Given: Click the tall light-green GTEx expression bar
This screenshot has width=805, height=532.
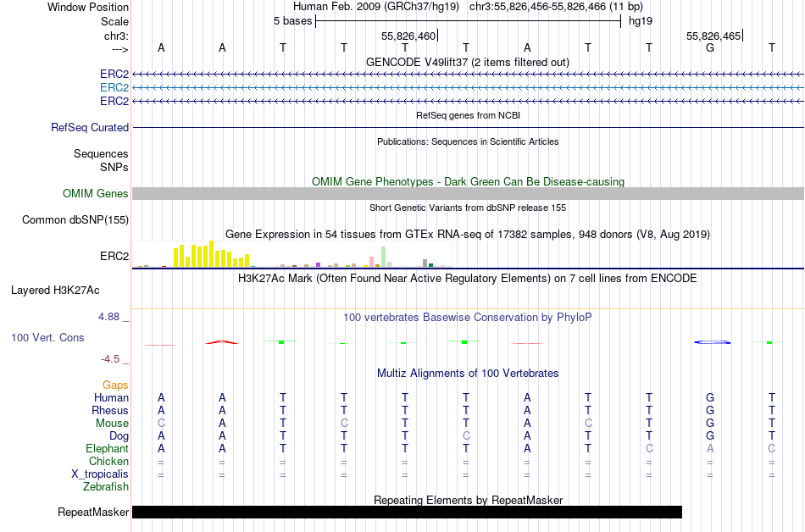Looking at the screenshot, I should [x=384, y=257].
